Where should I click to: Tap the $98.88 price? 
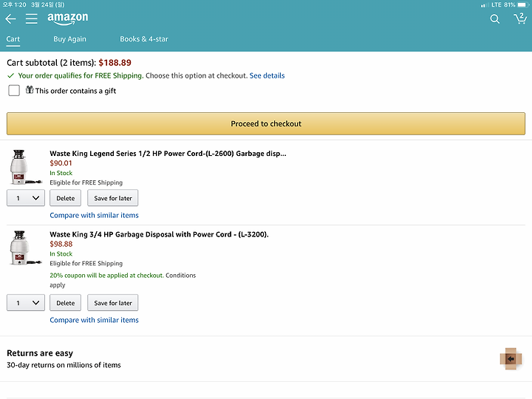61,245
